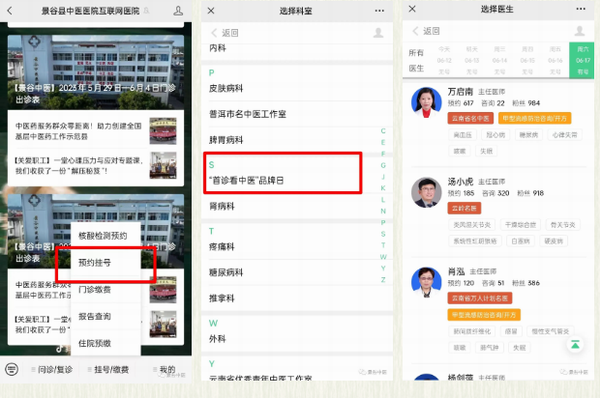The height and width of the screenshot is (398, 600).
Task: Open doctor 万启南's profile photo
Action: coord(426,103)
